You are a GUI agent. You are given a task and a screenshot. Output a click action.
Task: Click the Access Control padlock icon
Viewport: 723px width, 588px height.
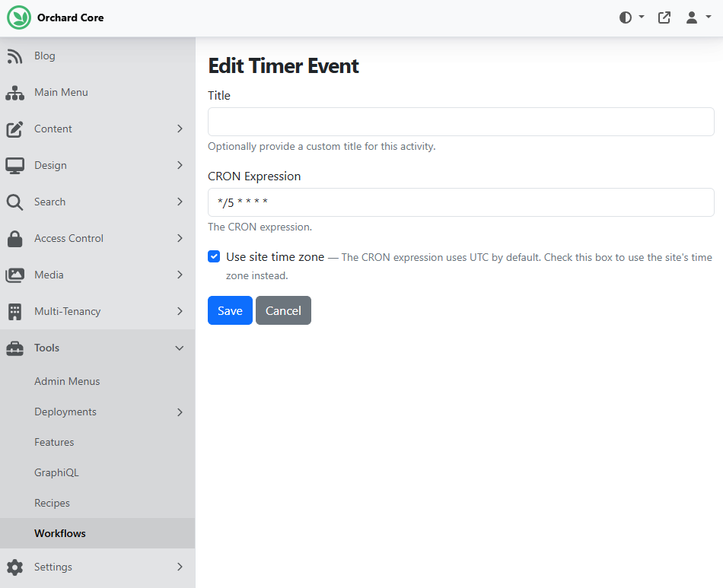pos(14,238)
